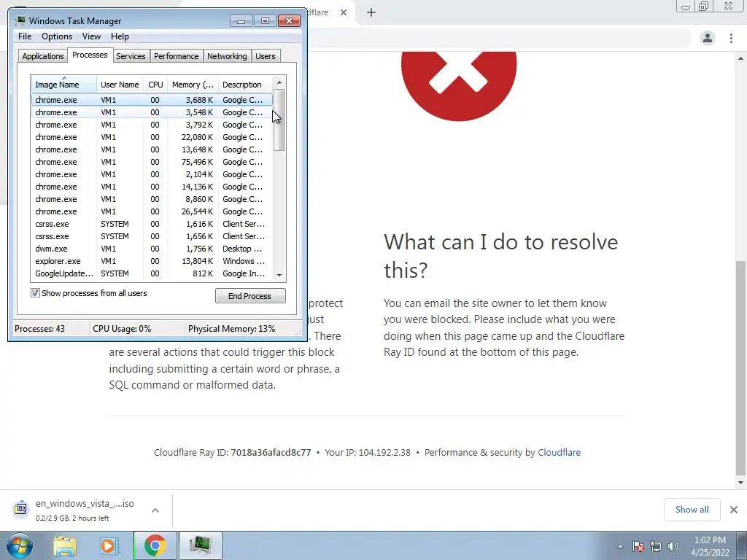Image resolution: width=747 pixels, height=560 pixels.
Task: Sort by CPU column header
Action: [x=155, y=85]
